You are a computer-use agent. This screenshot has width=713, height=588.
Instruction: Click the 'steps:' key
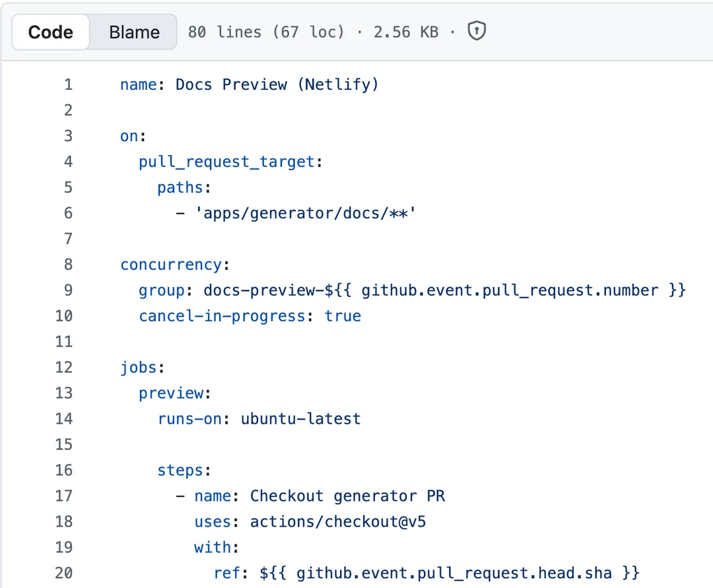click(184, 471)
